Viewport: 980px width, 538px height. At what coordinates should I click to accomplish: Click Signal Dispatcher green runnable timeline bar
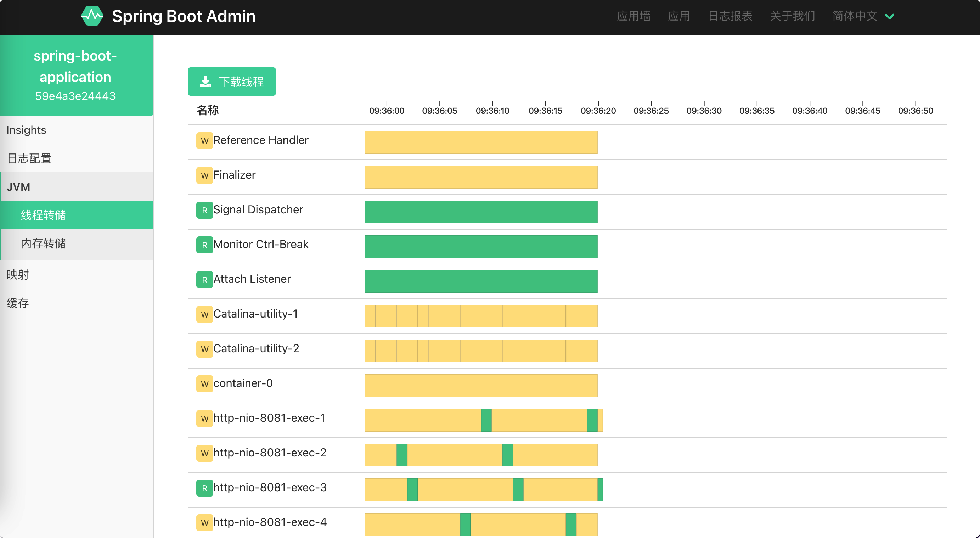click(481, 212)
